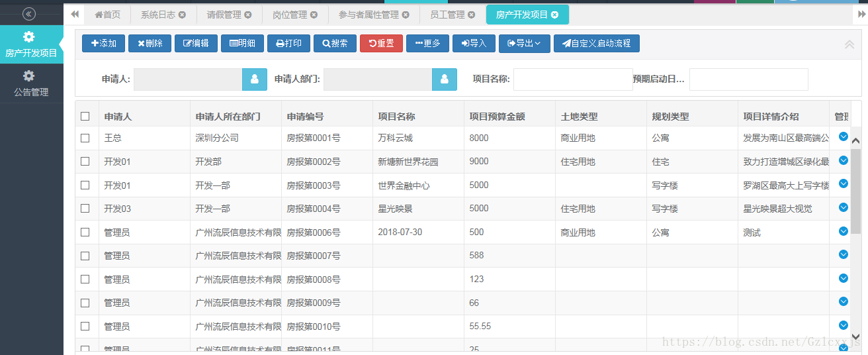Click the 申请人 input field
This screenshot has height=355, width=868.
[x=188, y=79]
